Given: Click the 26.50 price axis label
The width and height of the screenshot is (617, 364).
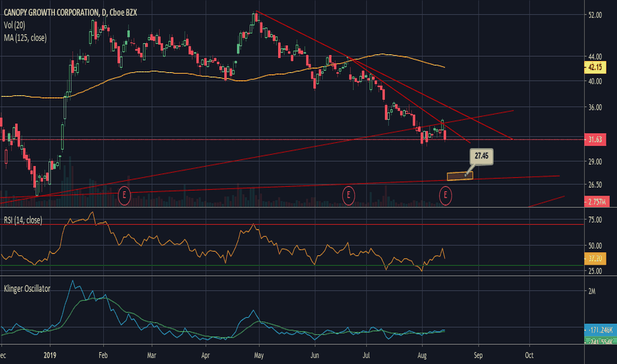Looking at the screenshot, I should [x=595, y=185].
